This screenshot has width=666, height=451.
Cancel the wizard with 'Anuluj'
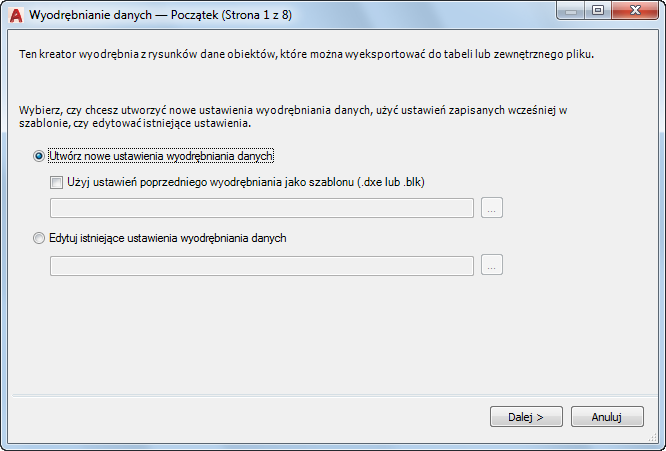pyautogui.click(x=607, y=417)
